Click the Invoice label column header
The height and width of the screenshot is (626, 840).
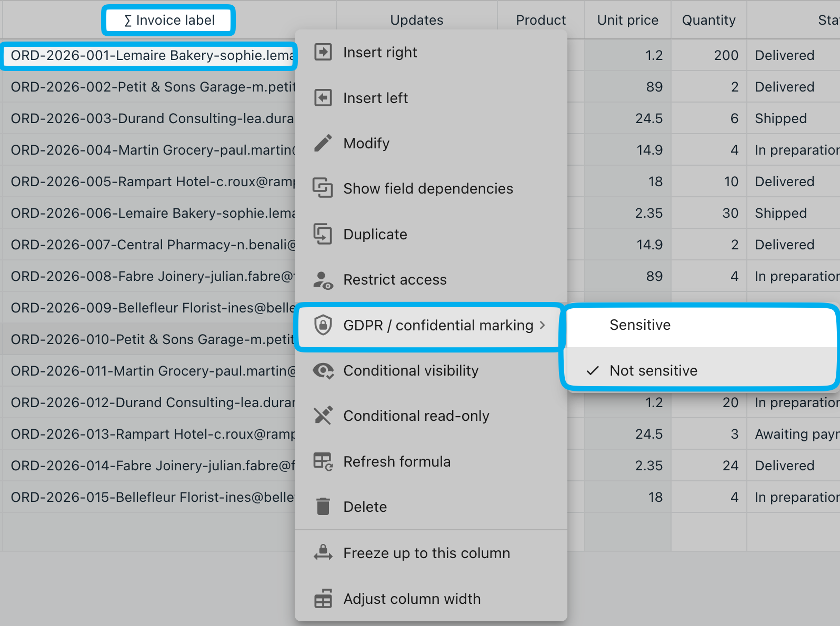pos(168,20)
